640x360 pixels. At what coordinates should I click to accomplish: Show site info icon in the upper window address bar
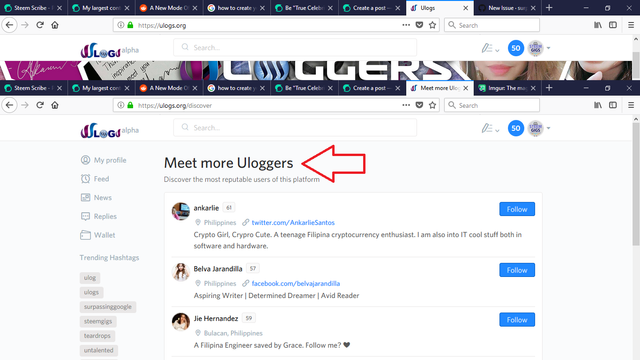120,25
